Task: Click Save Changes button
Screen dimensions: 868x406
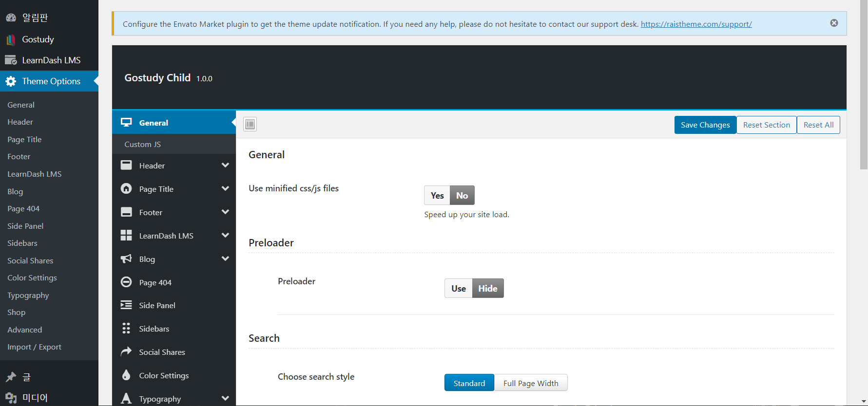Action: pos(705,125)
